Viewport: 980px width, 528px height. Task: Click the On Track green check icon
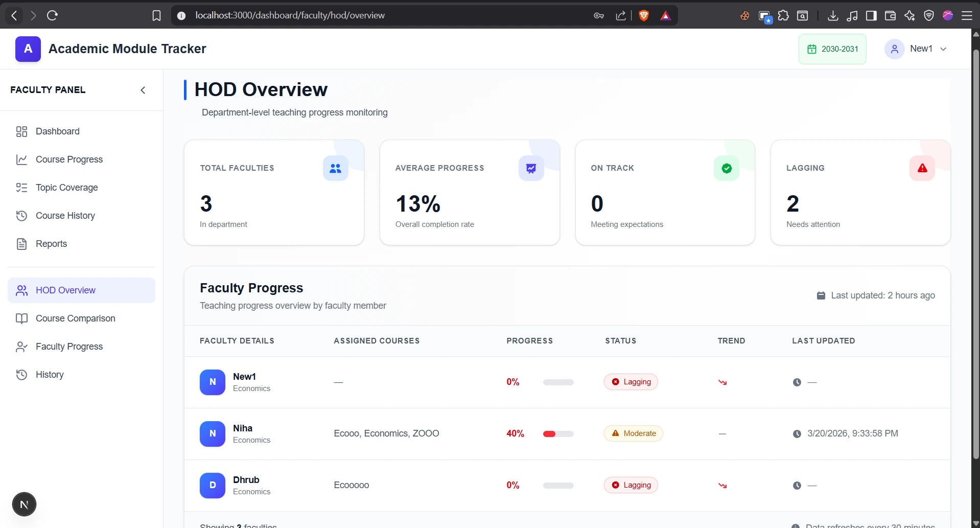pyautogui.click(x=727, y=168)
